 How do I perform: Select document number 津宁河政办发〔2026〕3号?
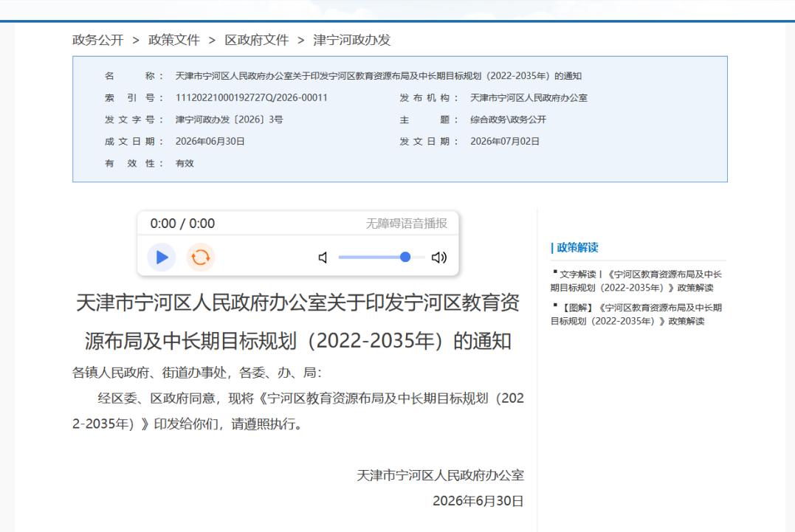[x=229, y=120]
